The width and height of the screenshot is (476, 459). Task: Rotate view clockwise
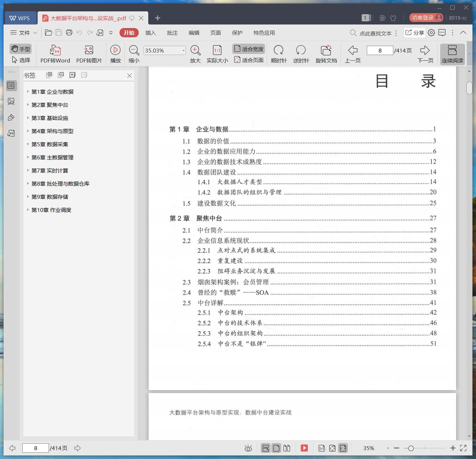point(279,54)
